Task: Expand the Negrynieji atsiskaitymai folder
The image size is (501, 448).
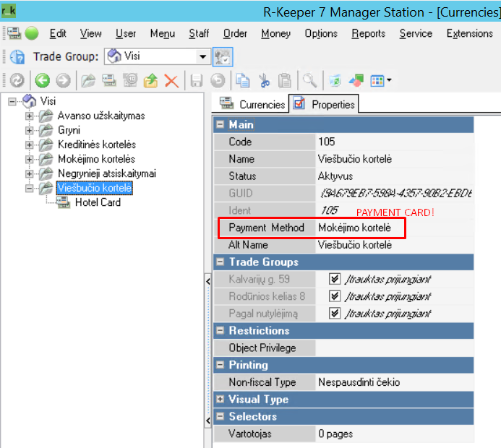Action: coord(29,173)
